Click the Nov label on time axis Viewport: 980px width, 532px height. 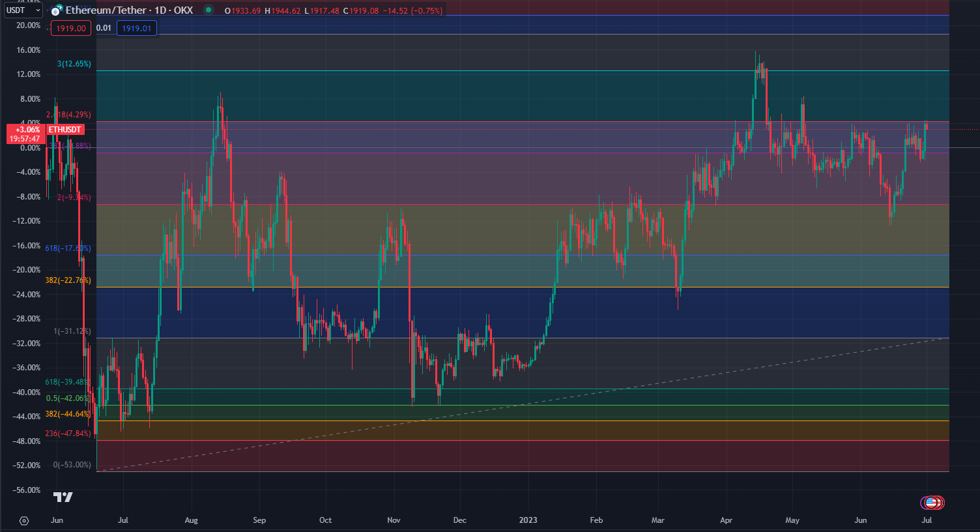pyautogui.click(x=394, y=520)
